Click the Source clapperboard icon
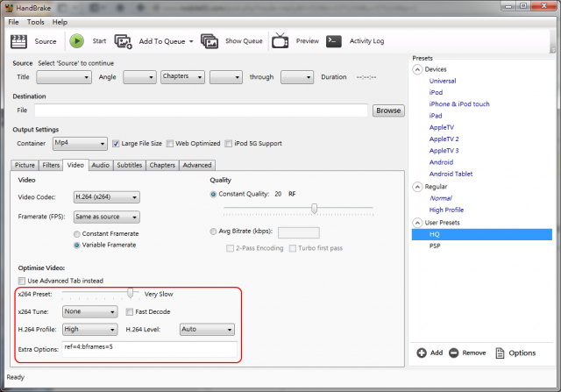This screenshot has width=561, height=392. (19, 41)
